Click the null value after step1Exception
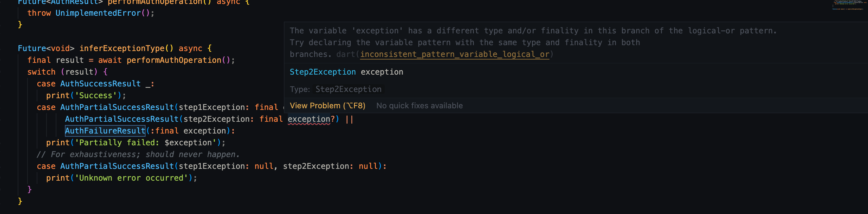This screenshot has width=868, height=214. coord(264,166)
